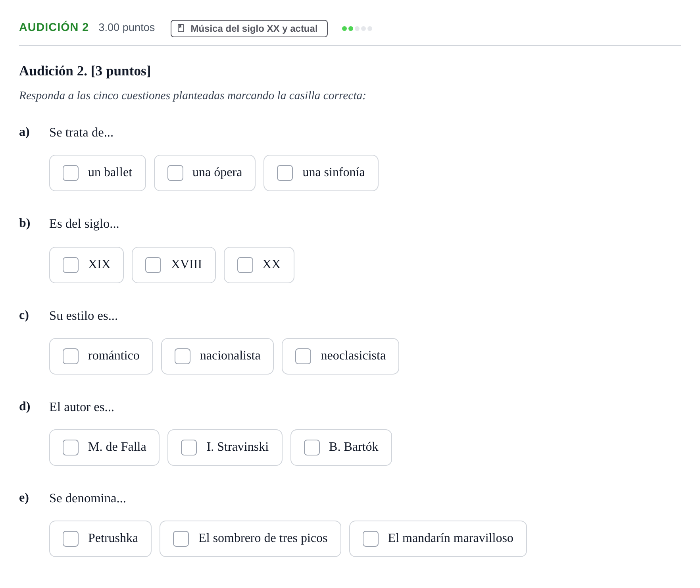Click question text 'El autor es...'
The width and height of the screenshot is (700, 588).
click(81, 407)
